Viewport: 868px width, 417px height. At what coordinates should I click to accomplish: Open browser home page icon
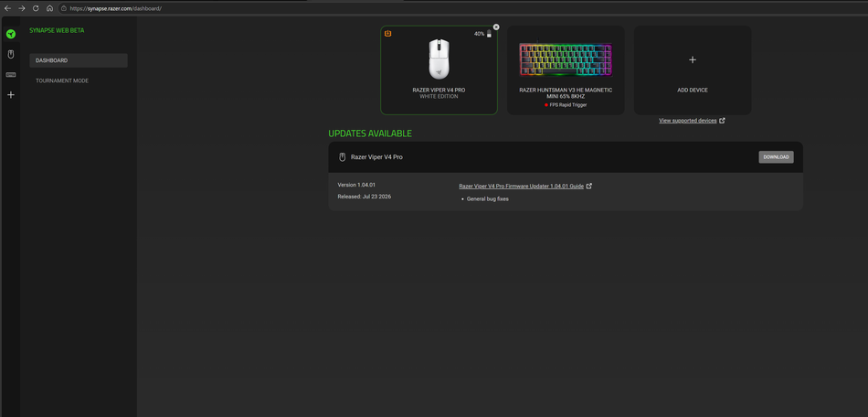50,8
